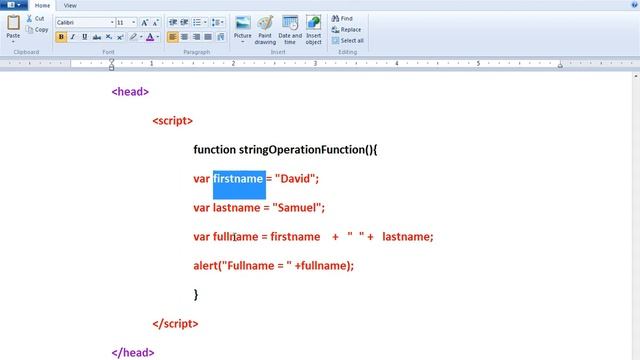Viewport: 640px width, 360px height.
Task: Click Select all
Action: pos(347,40)
